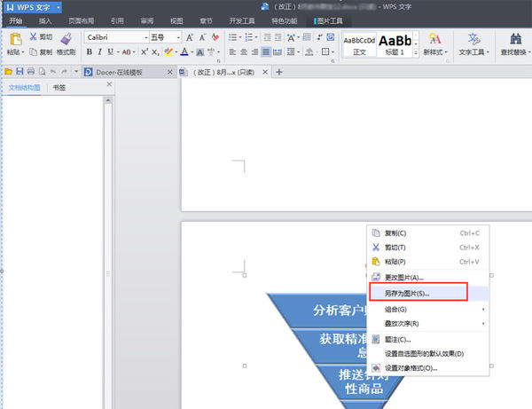Screen dimensions: 532x409
Task: Open borders dropdown arrow
Action: pyautogui.click(x=332, y=52)
